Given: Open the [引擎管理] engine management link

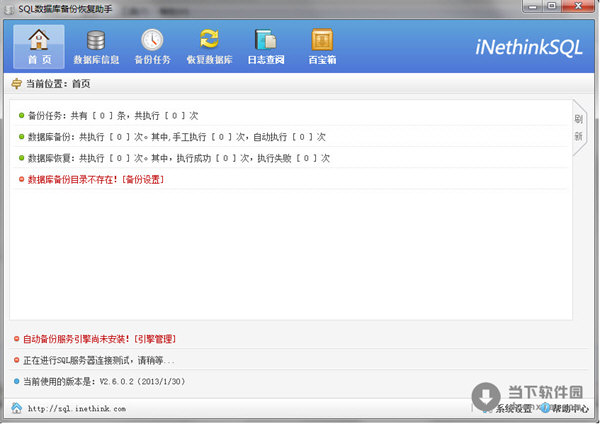Looking at the screenshot, I should click(x=155, y=339).
